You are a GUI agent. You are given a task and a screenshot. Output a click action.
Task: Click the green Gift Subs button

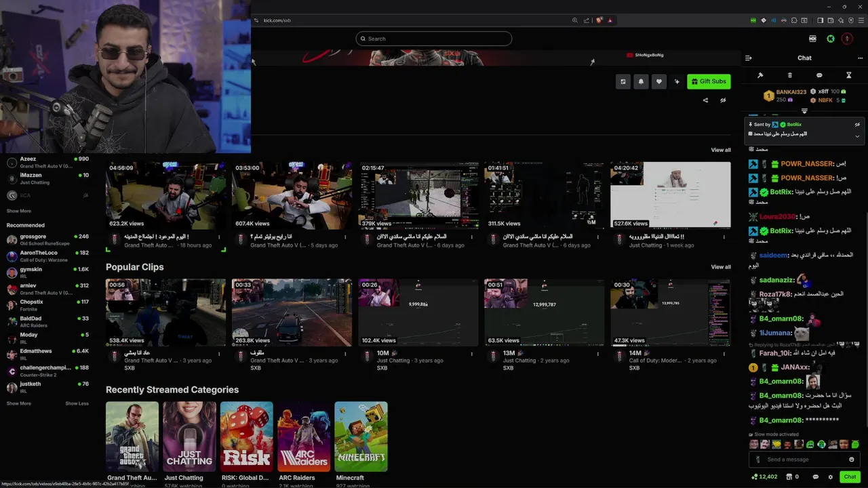point(709,81)
